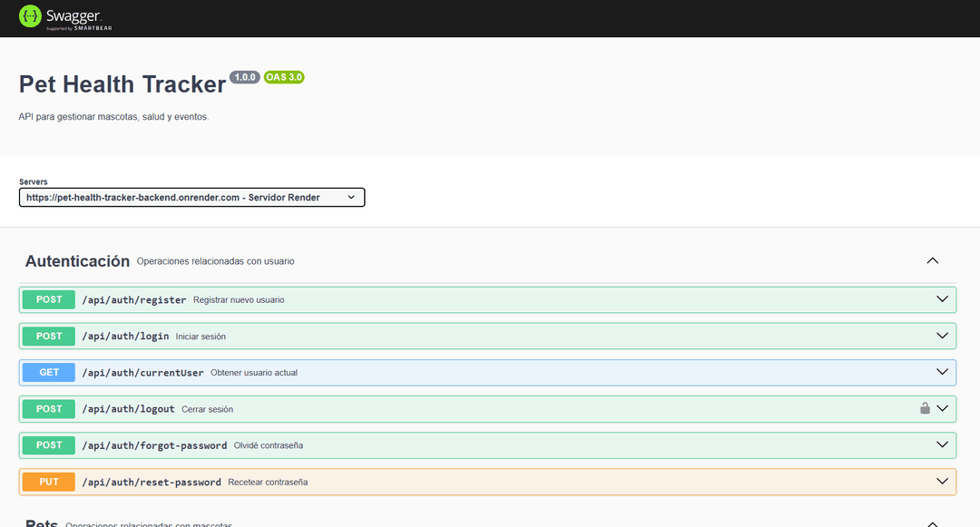This screenshot has height=527, width=980.
Task: Click the orange PUT badge for /api/auth/reset-password
Action: coord(48,482)
